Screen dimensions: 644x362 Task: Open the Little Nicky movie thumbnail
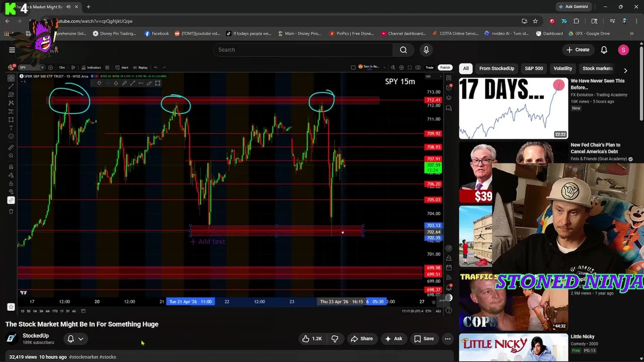tap(513, 348)
